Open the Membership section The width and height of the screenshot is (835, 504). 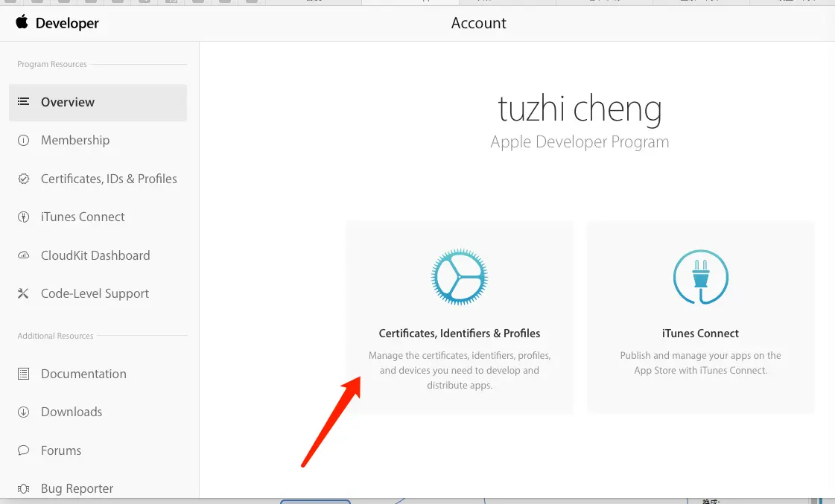coord(75,140)
